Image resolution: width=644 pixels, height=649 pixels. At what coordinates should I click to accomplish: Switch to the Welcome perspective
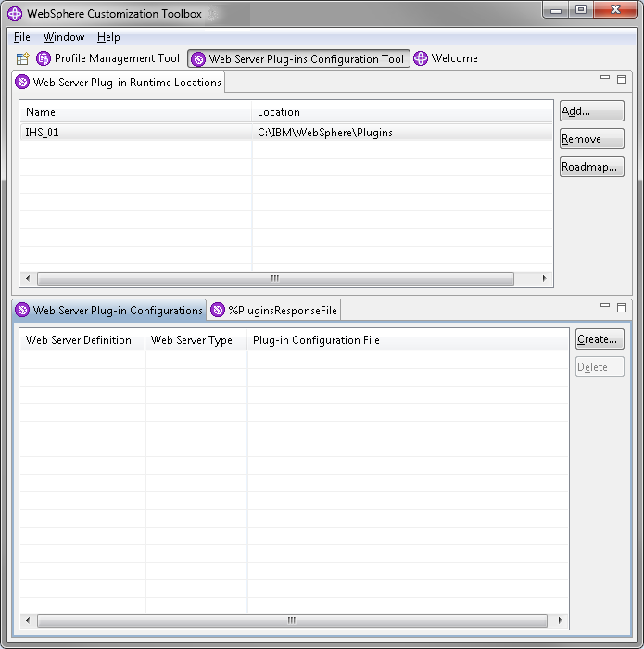click(446, 58)
